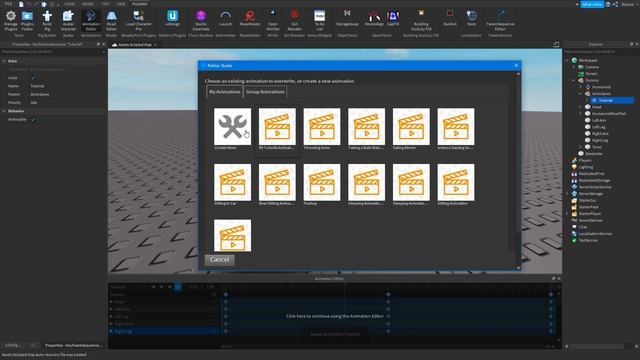Collapse the Data section in Properties
This screenshot has height=360, width=640.
4,61
